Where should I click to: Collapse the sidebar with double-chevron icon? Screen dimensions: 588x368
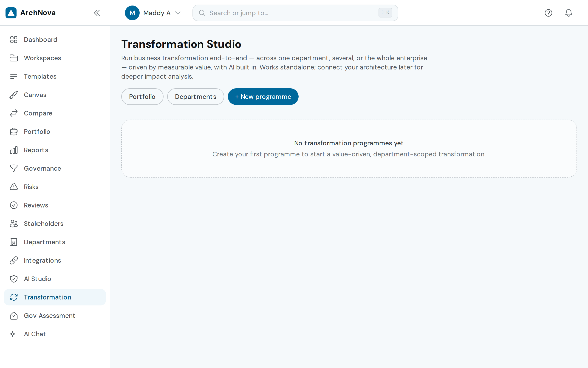click(x=97, y=13)
